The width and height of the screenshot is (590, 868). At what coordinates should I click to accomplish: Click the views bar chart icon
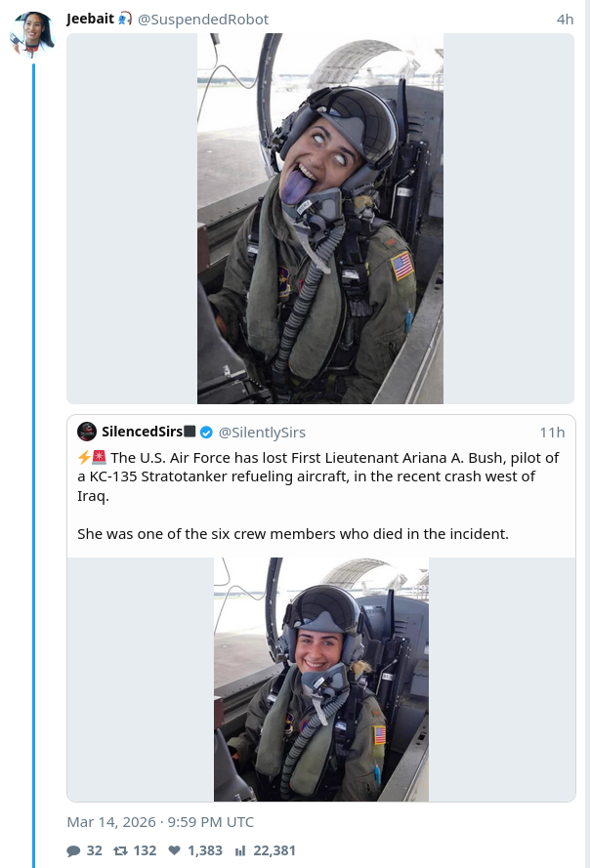pos(240,850)
